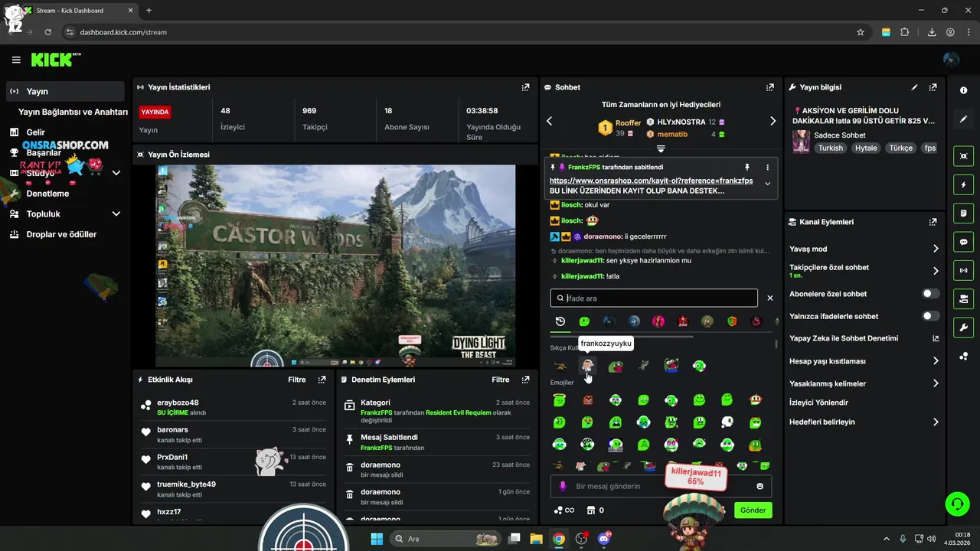Pop out the Yayın bilgisi panel
980x551 pixels.
[933, 87]
